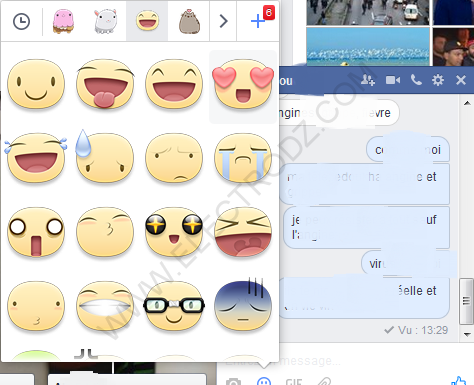This screenshot has height=385, width=474.
Task: Send a thumbs-up like
Action: tap(459, 381)
